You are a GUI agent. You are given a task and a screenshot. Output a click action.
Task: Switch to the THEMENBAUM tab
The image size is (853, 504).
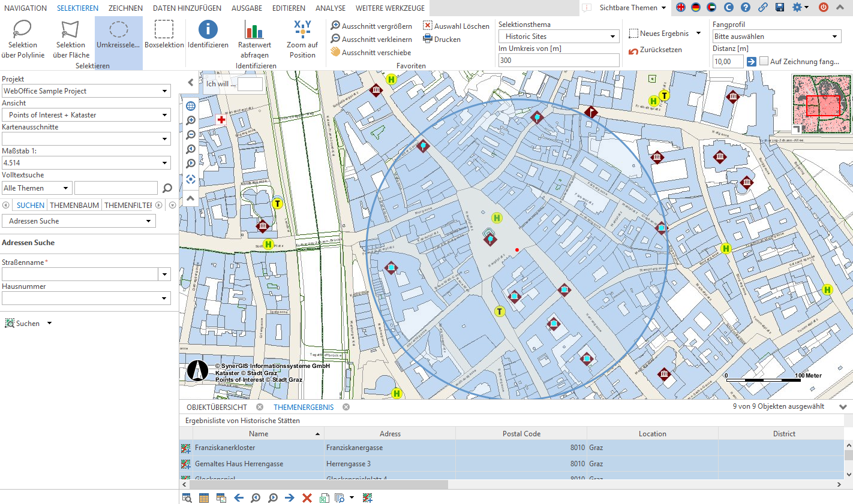coord(74,205)
